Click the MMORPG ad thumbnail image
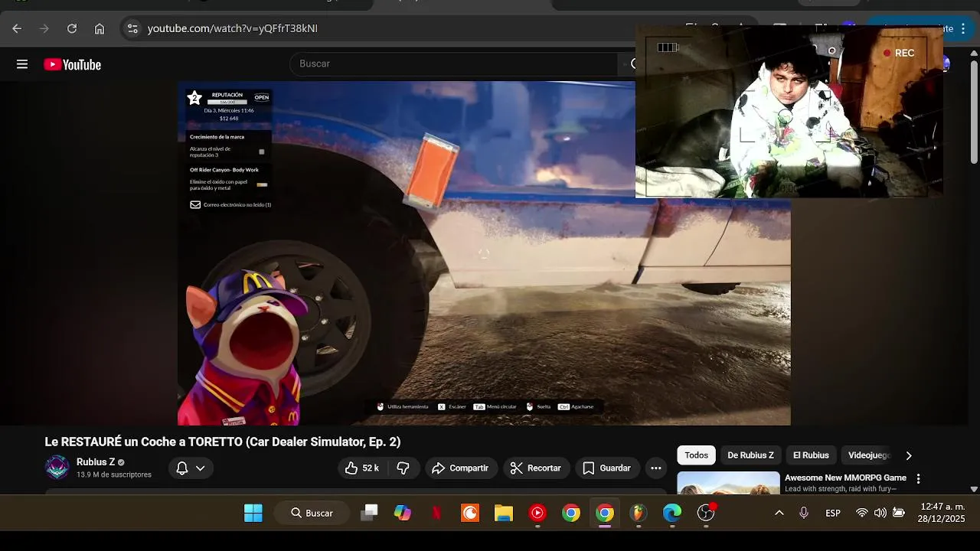Image resolution: width=980 pixels, height=551 pixels. 728,483
